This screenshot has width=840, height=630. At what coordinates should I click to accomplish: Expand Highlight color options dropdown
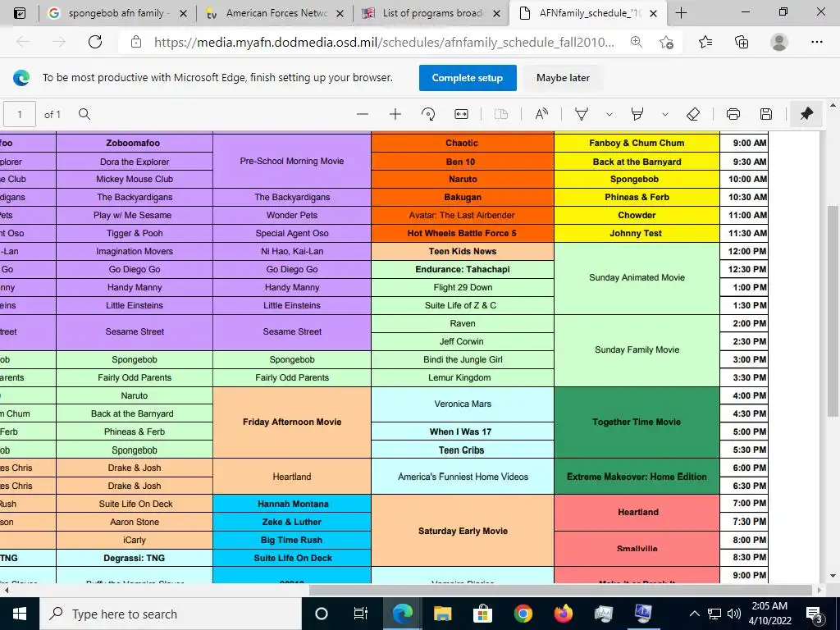pos(664,113)
